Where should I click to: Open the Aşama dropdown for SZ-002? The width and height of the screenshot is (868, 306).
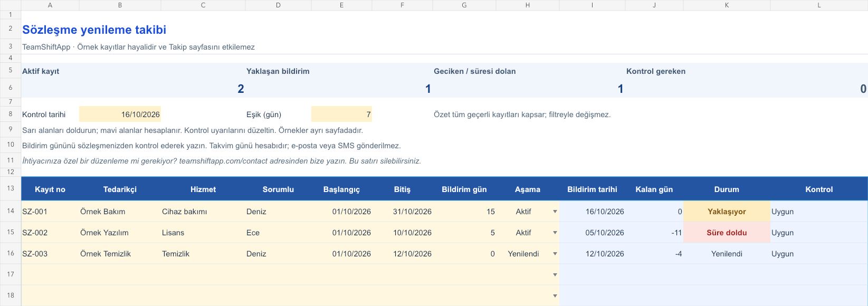pos(555,233)
